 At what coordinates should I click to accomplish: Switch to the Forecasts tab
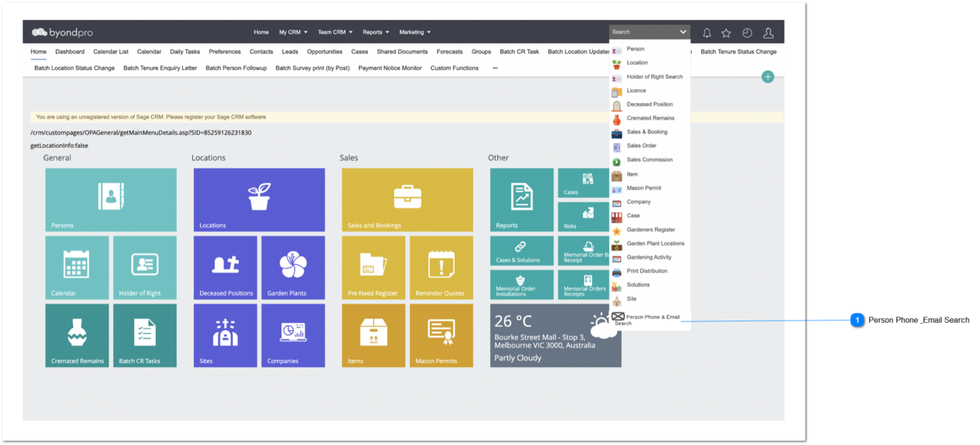[450, 51]
